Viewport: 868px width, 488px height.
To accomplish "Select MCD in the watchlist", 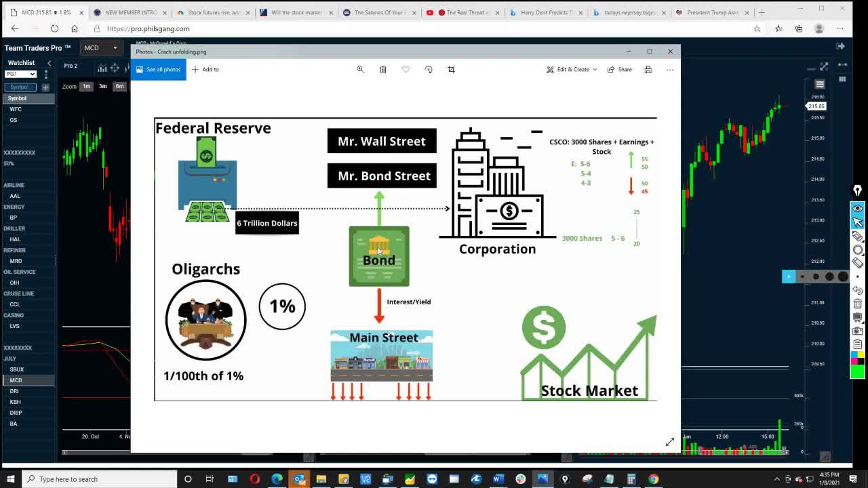I will 28,380.
